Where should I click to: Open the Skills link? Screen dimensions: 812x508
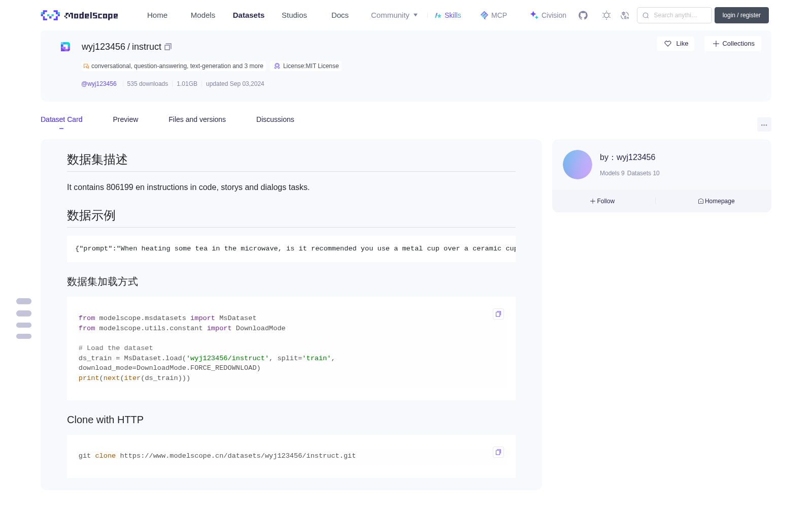pos(448,15)
